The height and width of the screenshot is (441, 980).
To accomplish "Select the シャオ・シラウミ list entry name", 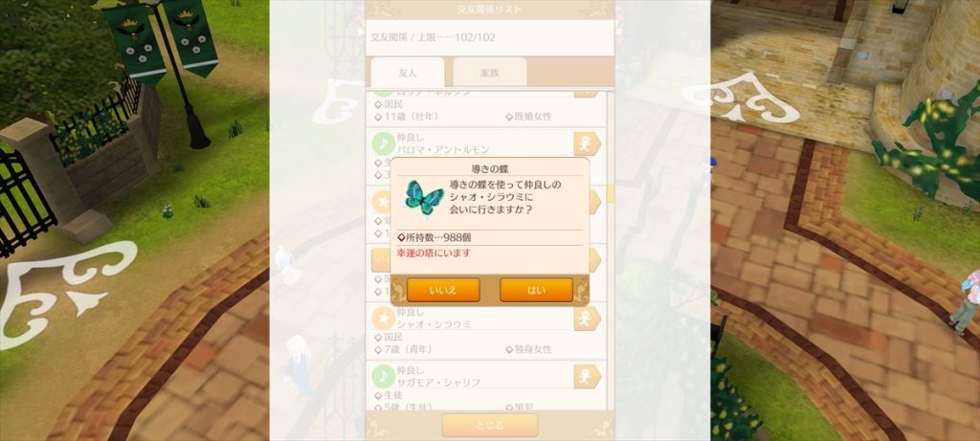I will tap(434, 325).
